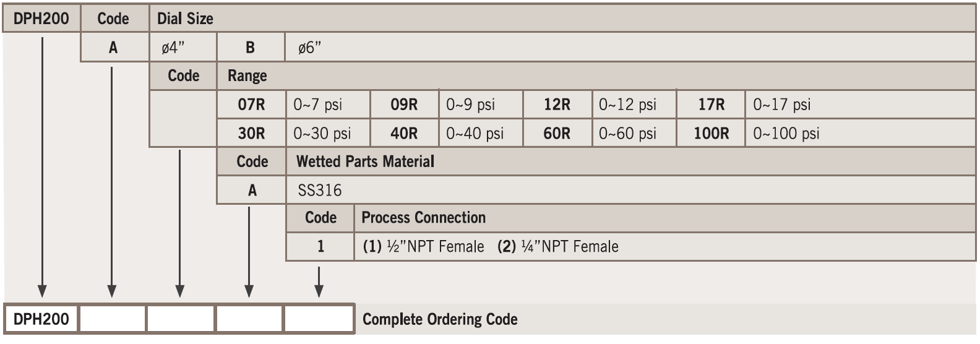Click the 0~100 psi range value

coord(786,133)
